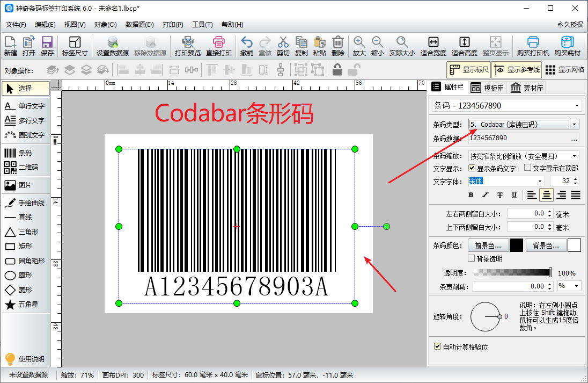The width and height of the screenshot is (588, 383).
Task: Open 使用说明 usage instructions
Action: pos(26,359)
